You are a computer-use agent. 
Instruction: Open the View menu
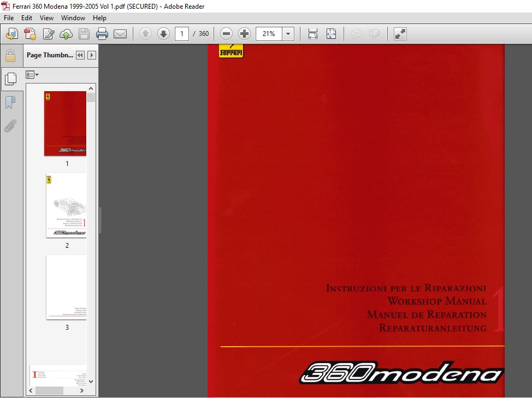click(x=46, y=18)
